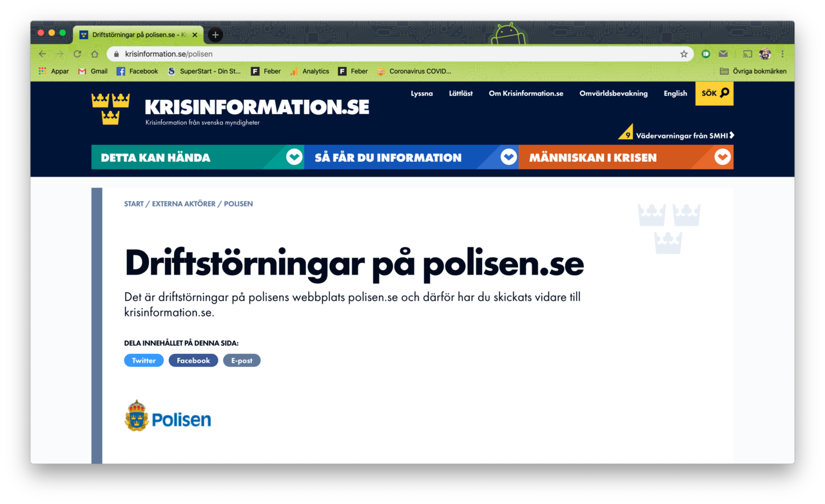Open the mail envelope extension icon
This screenshot has height=504, width=825.
click(x=723, y=54)
